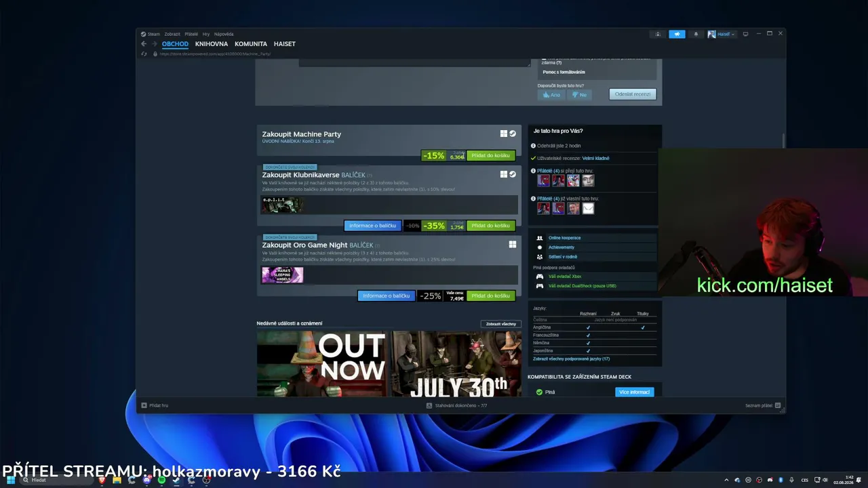
Task: Click thumbs-up Ano recommendation button
Action: [x=550, y=95]
